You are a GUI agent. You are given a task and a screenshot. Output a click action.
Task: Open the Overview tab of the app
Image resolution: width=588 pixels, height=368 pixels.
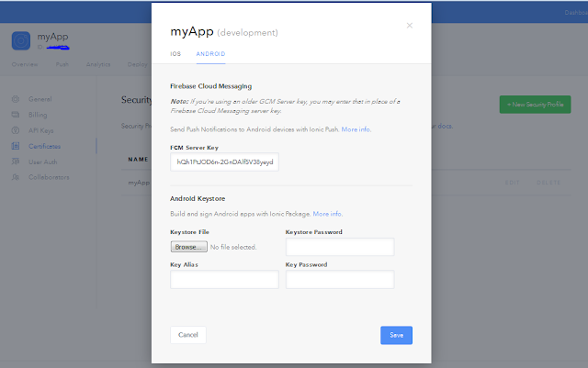(x=25, y=64)
